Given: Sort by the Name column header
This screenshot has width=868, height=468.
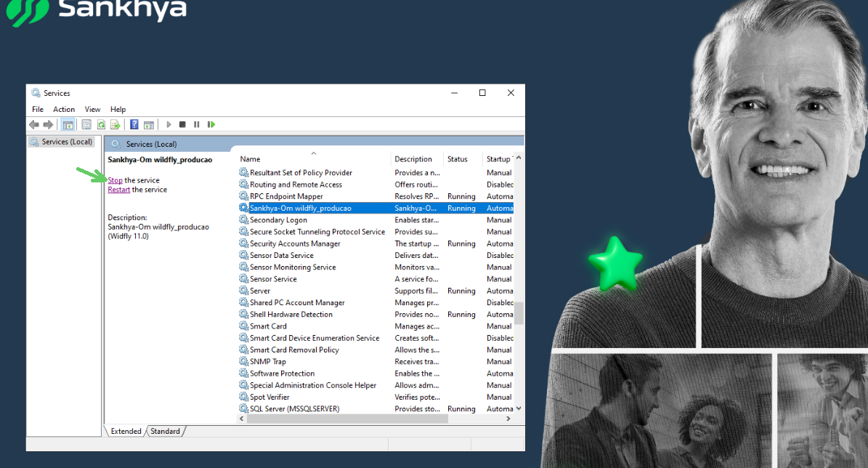Looking at the screenshot, I should [314, 159].
